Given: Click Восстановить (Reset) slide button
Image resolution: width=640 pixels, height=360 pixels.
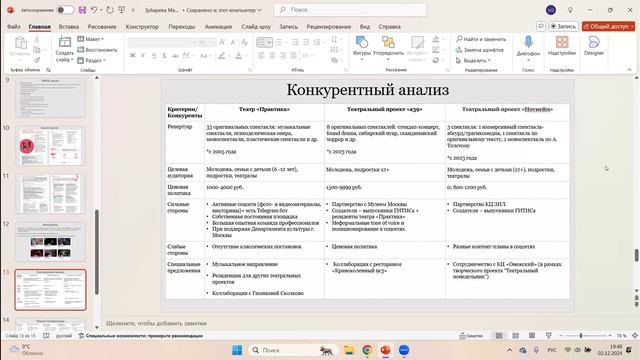Looking at the screenshot, I should tap(97, 50).
